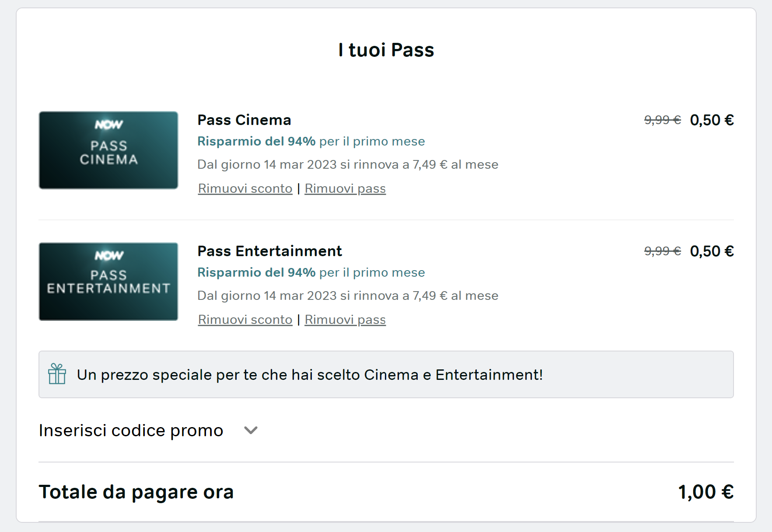Remove the discount from Pass Entertainment
Screen dimensions: 772x532
[x=245, y=320]
